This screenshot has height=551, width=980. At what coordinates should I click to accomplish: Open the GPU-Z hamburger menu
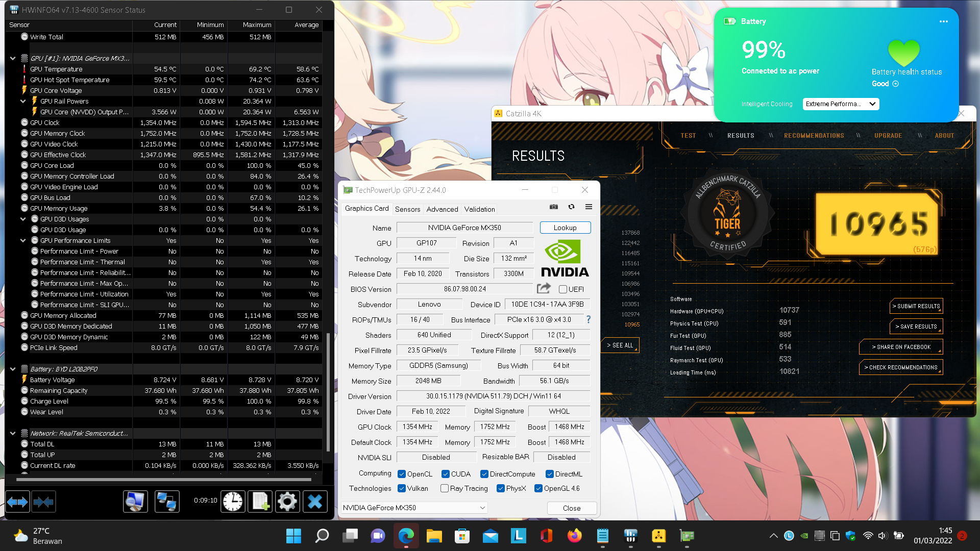589,207
